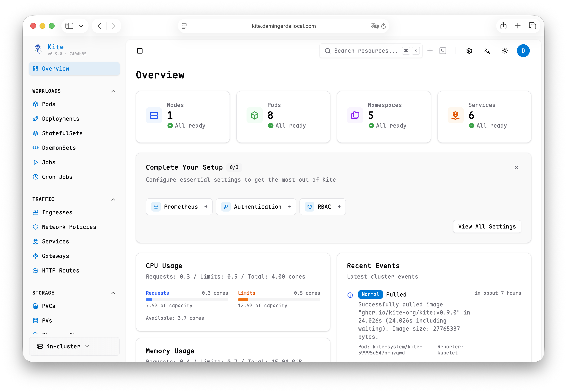The width and height of the screenshot is (567, 392).
Task: Click the D user avatar
Action: click(523, 51)
